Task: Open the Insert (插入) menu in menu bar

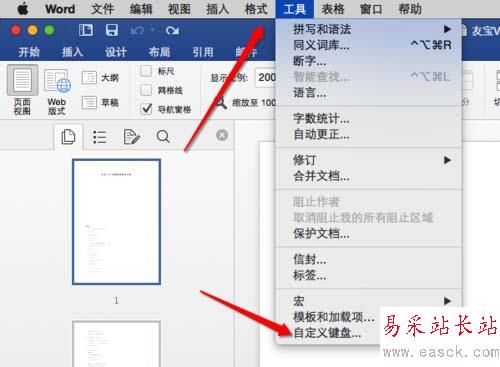Action: pos(218,9)
